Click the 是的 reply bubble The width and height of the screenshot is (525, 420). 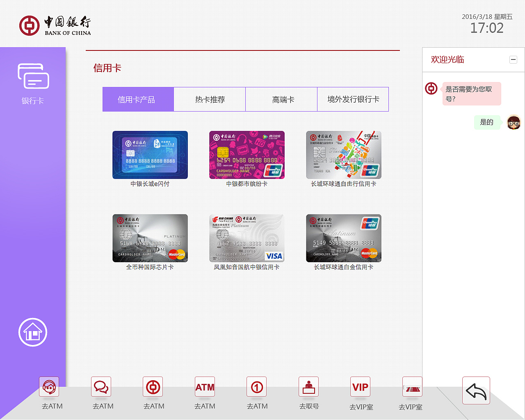click(x=487, y=122)
